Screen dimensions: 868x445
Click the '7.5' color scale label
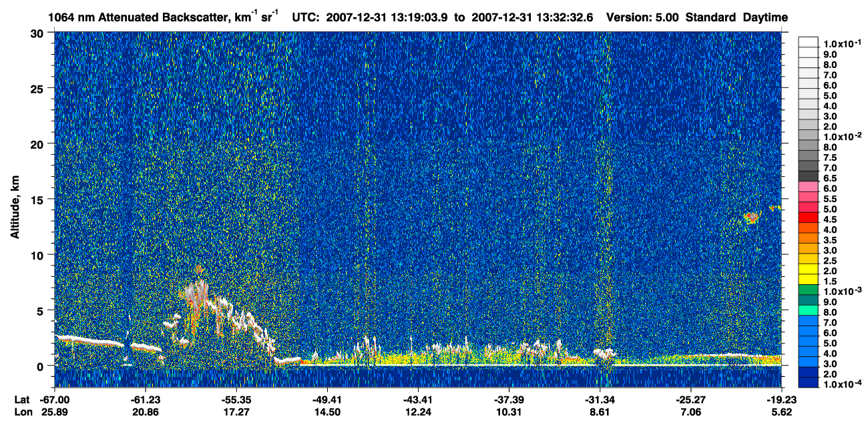coord(829,157)
